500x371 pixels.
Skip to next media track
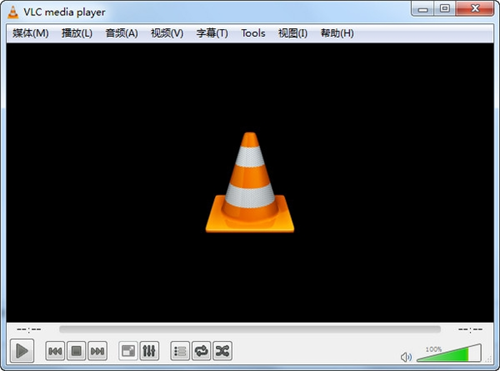click(97, 351)
